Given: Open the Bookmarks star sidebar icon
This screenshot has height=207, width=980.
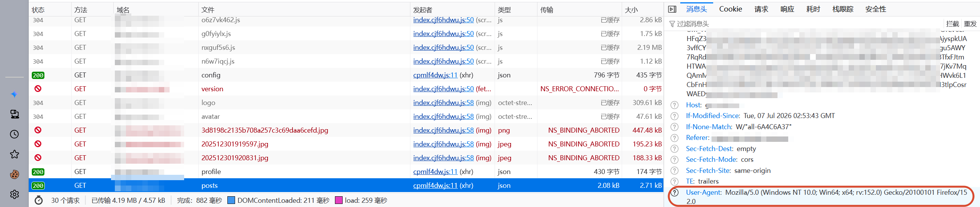Looking at the screenshot, I should (14, 154).
